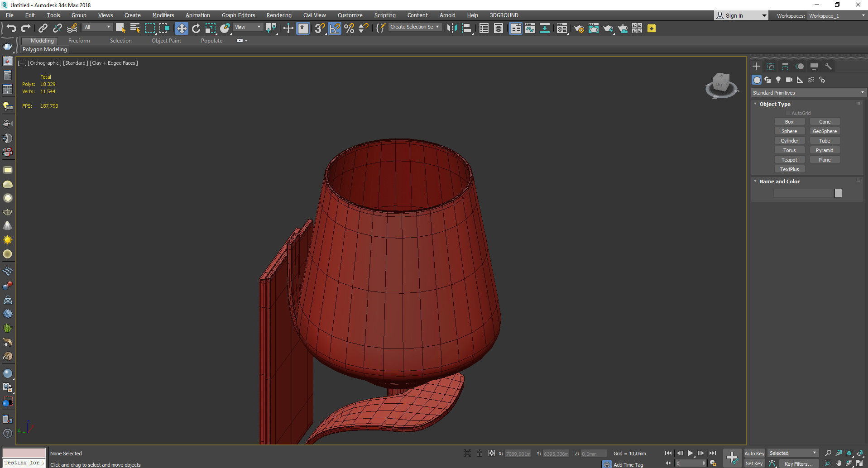Open Create Selection Set dropdown
Viewport: 868px width, 468px height.
point(415,27)
